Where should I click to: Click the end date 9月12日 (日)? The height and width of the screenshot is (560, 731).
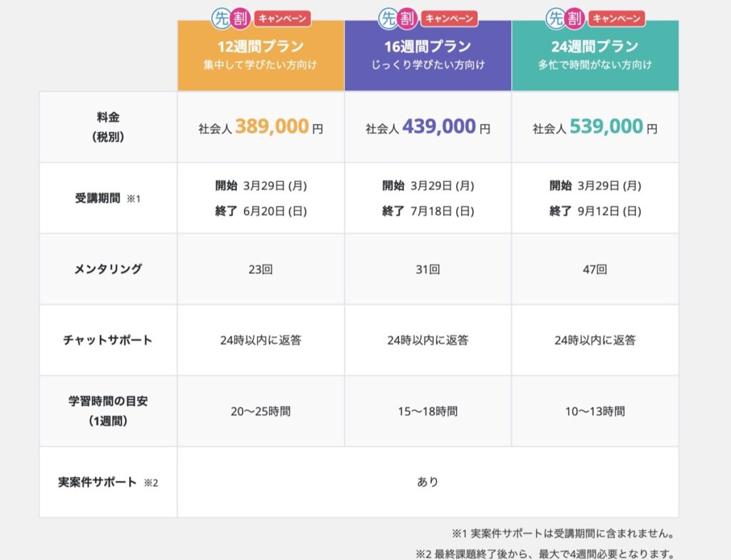tap(610, 211)
